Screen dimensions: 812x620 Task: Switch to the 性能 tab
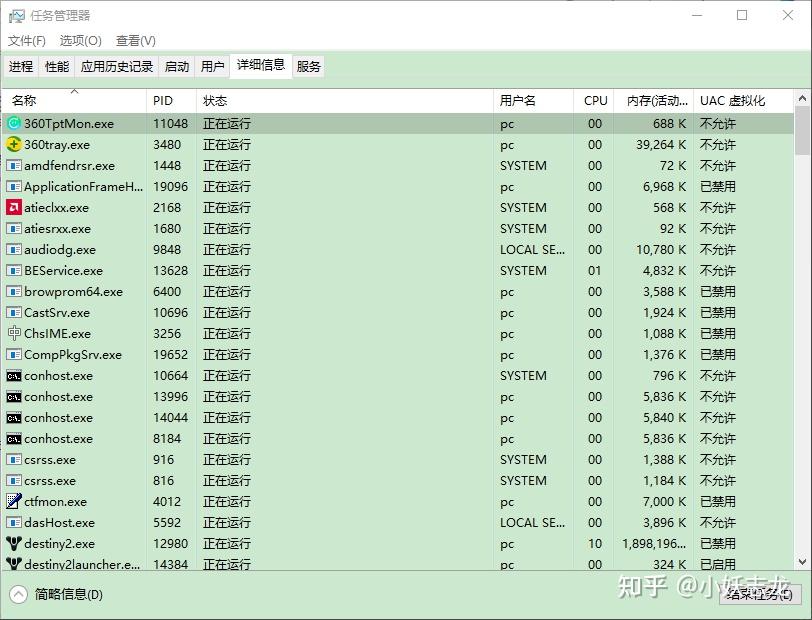click(57, 66)
